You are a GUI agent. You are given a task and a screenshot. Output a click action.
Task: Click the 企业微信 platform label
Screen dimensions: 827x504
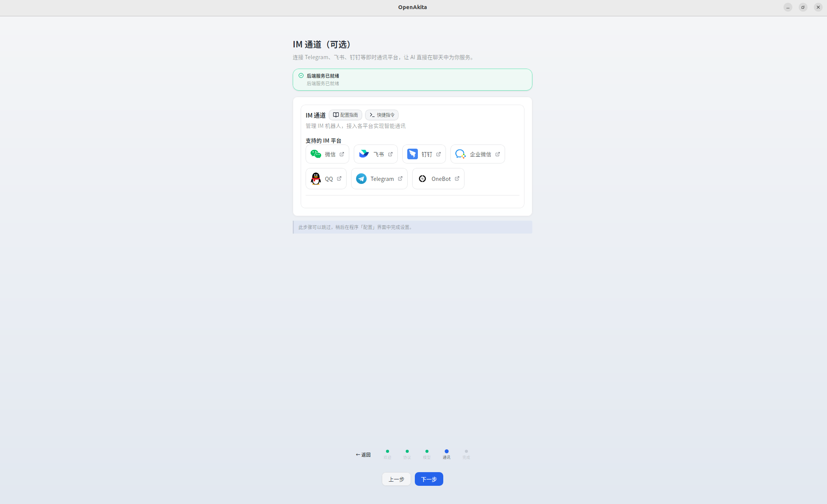pos(480,154)
